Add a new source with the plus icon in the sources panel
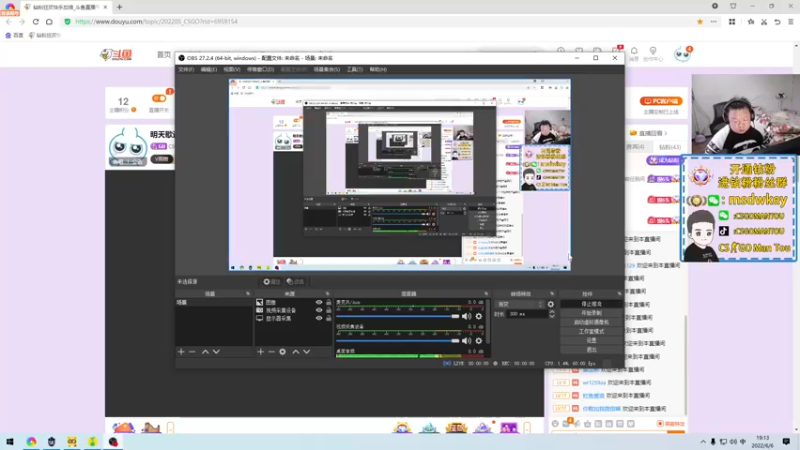The width and height of the screenshot is (800, 450). tap(261, 352)
